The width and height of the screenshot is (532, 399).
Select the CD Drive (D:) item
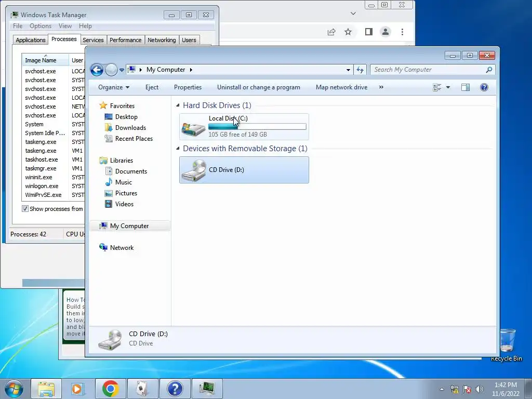tap(244, 170)
